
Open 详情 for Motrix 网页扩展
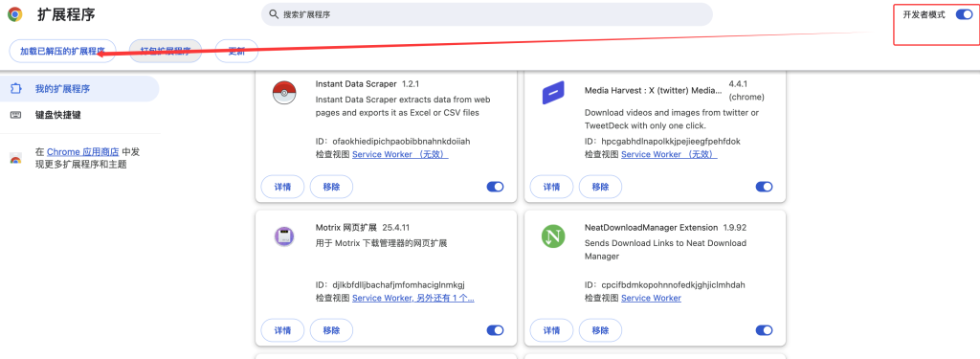click(282, 330)
